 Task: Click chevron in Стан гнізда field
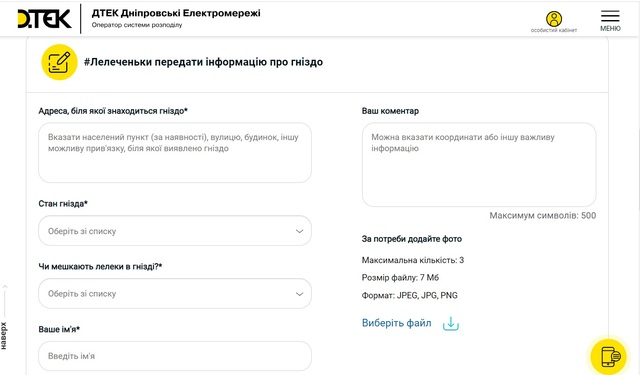[299, 231]
